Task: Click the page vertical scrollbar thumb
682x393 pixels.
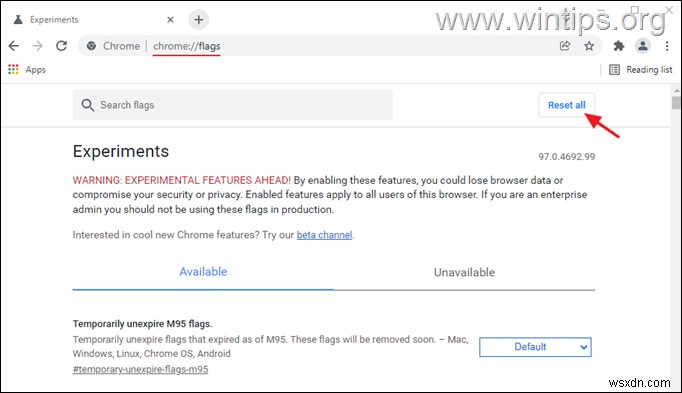Action: (675, 103)
